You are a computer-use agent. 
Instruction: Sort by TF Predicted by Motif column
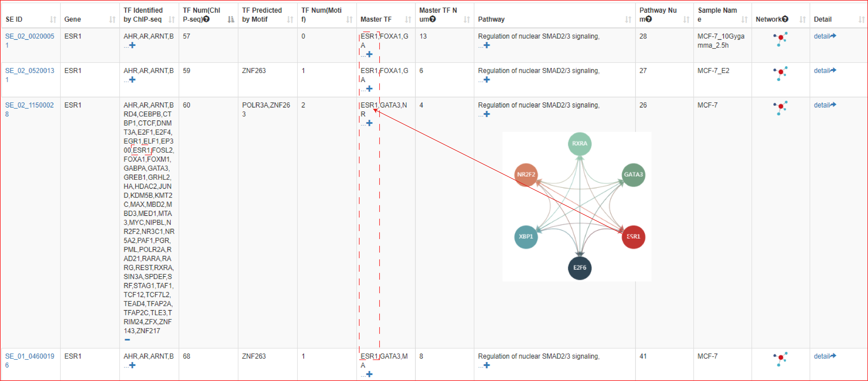click(290, 20)
